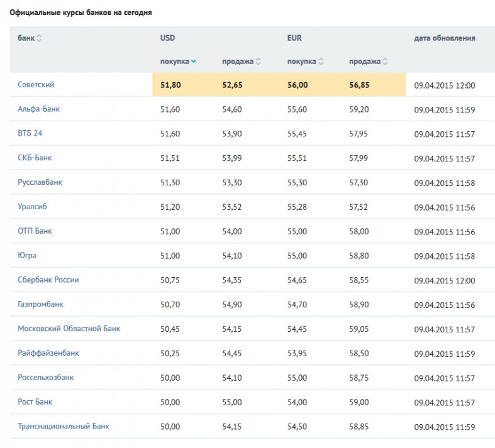Image resolution: width=495 pixels, height=448 pixels.
Task: Select Русславбанк update date 09.04.2015 11:58
Action: tap(445, 183)
